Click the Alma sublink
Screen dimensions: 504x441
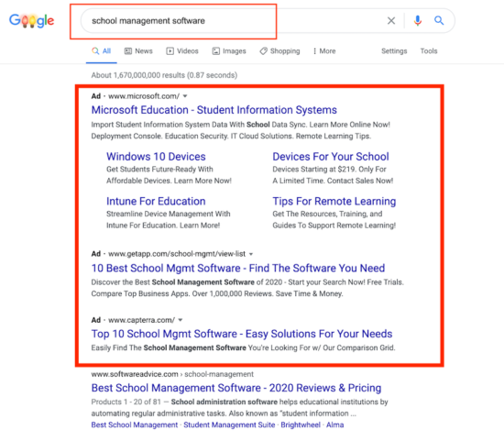(x=334, y=424)
